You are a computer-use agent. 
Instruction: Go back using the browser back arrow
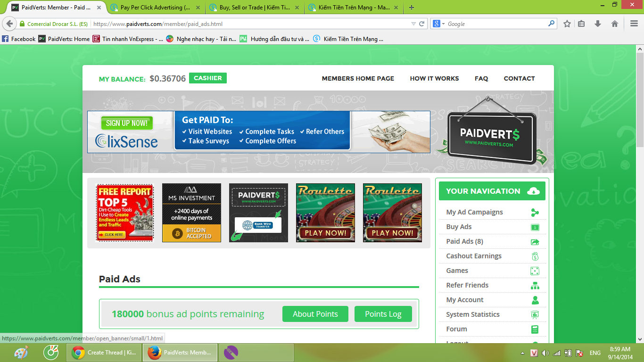[x=9, y=24]
